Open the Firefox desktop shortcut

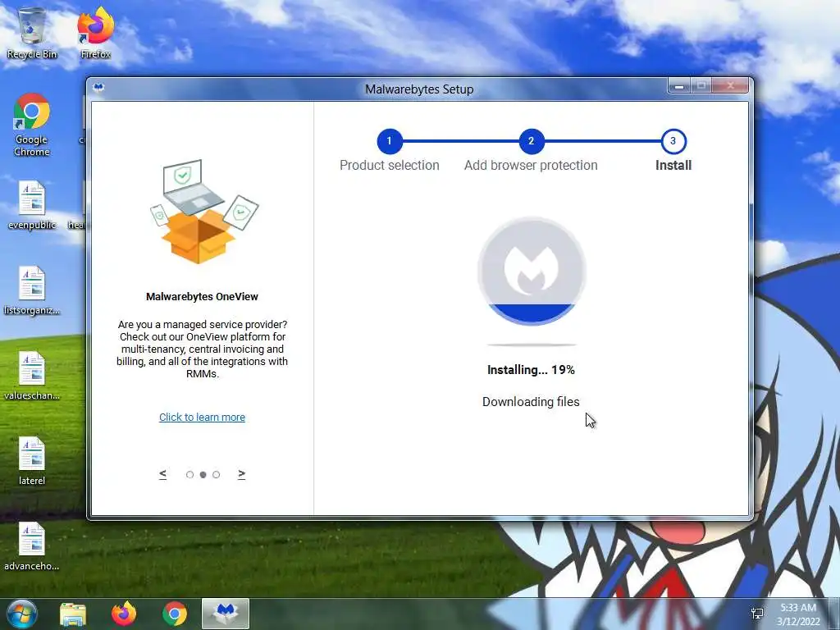[96, 33]
